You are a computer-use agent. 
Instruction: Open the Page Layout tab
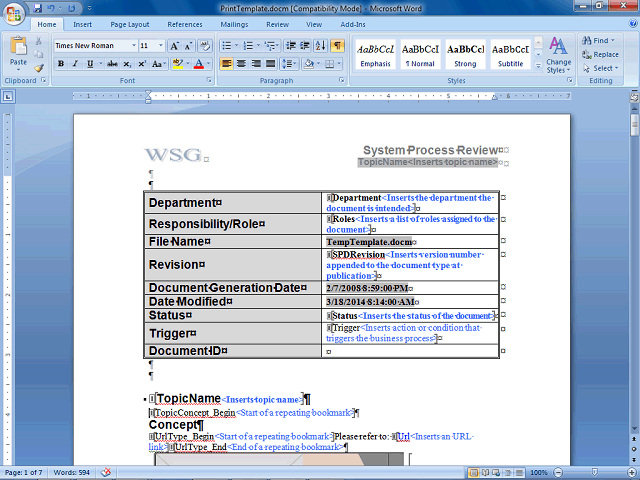(x=130, y=24)
